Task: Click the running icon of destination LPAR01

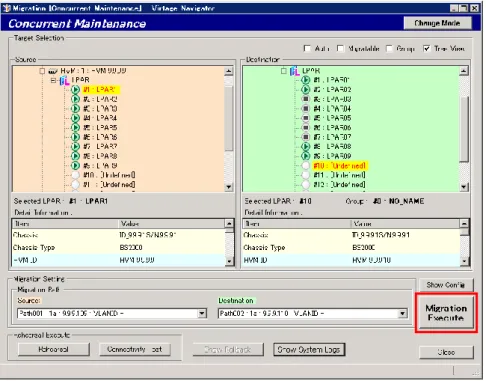Action: click(306, 80)
